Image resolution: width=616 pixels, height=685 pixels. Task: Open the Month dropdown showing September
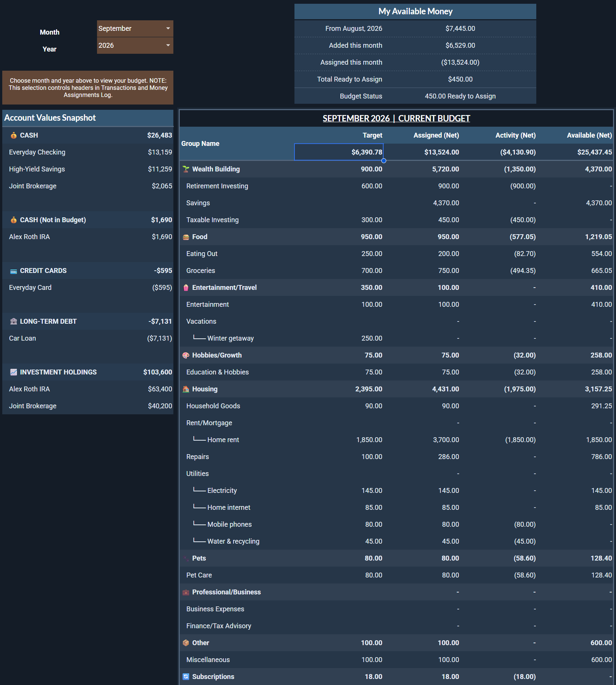pos(135,29)
